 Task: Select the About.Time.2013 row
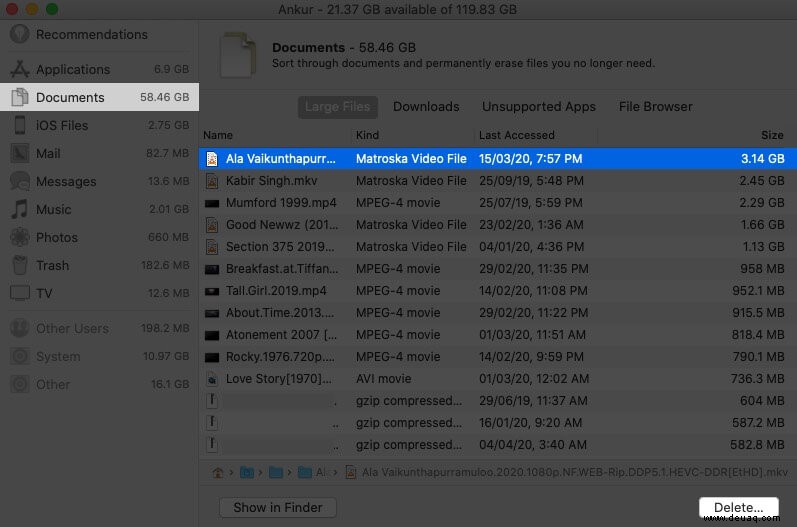pos(498,313)
